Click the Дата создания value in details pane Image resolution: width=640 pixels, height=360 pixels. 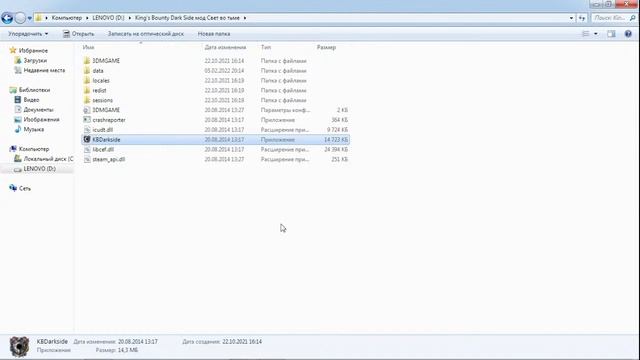[242, 342]
